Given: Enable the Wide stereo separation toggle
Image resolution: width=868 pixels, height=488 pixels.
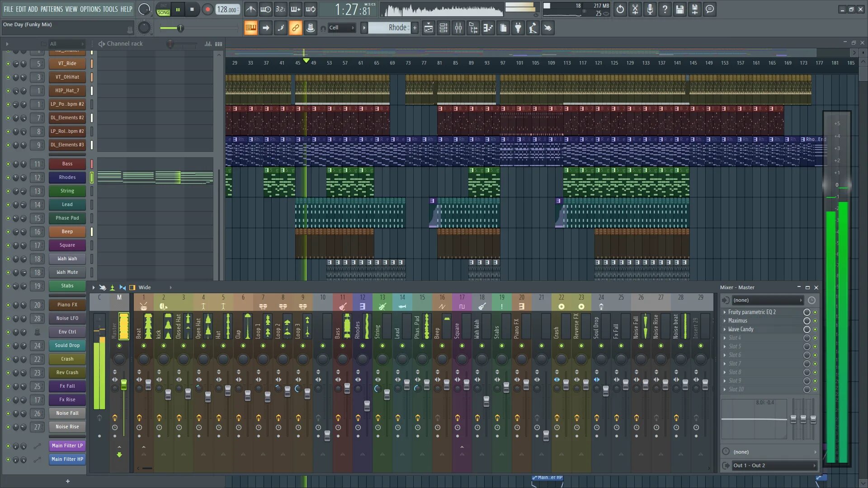Looking at the screenshot, I should click(132, 287).
